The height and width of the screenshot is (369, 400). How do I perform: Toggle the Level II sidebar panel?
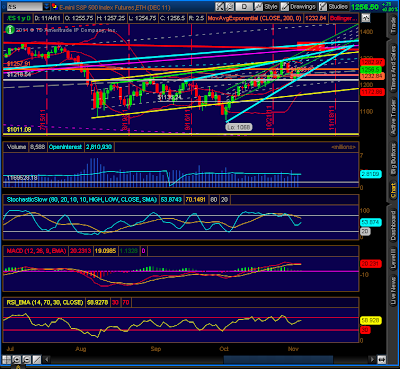pos(394,258)
